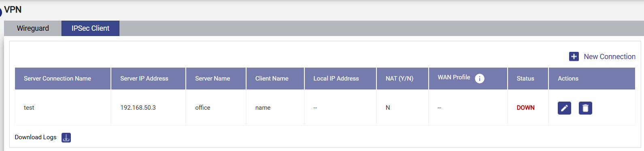Switch to the Wireguard tab
The image size is (644, 151).
click(x=33, y=28)
